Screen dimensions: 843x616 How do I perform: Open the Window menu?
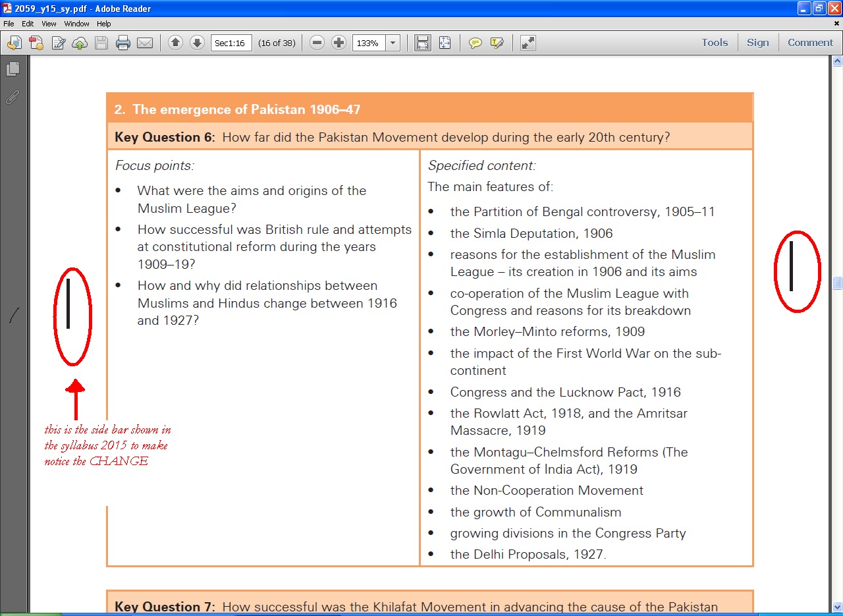click(76, 23)
